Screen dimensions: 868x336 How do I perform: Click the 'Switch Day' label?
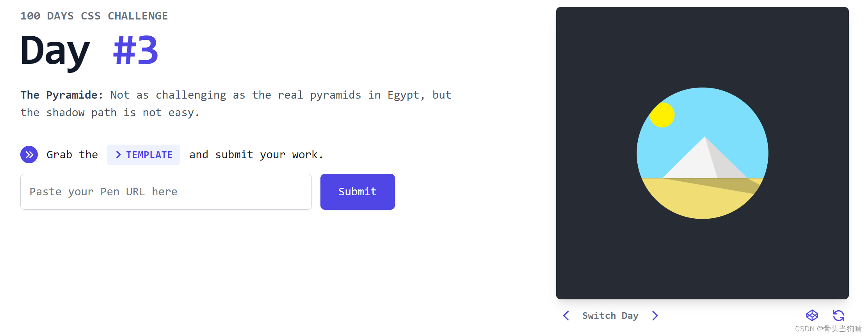point(610,316)
